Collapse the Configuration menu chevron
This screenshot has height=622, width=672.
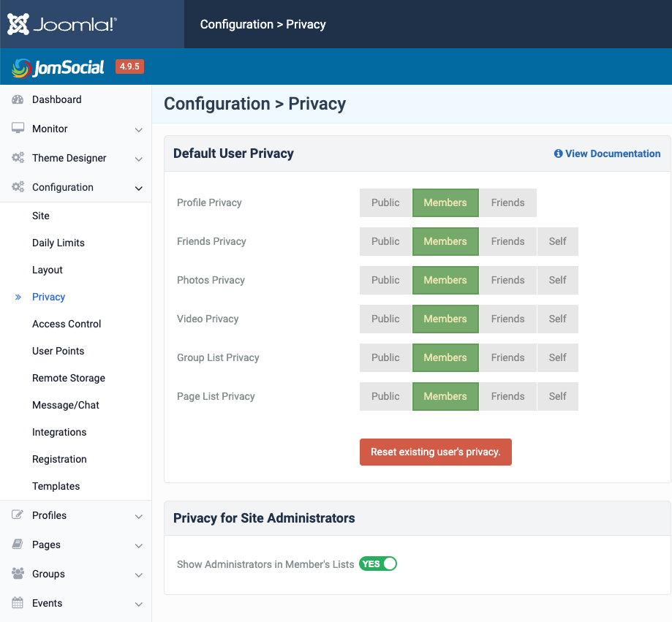point(139,188)
